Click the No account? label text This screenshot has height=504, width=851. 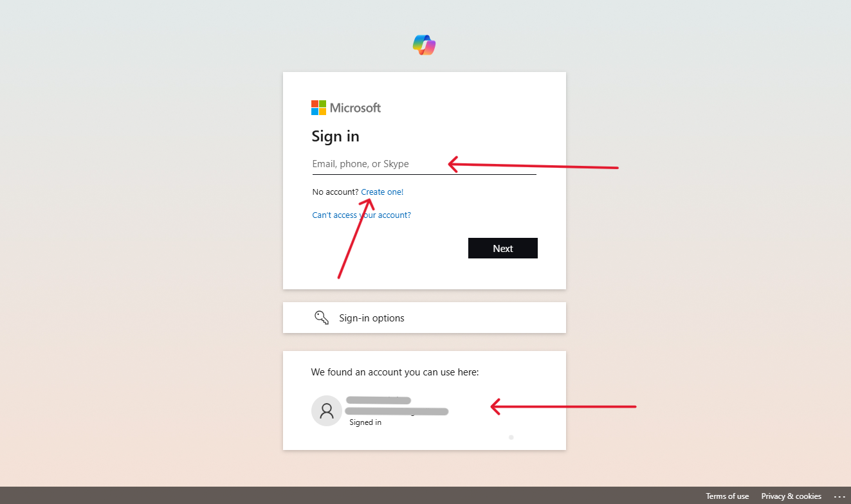pos(335,192)
